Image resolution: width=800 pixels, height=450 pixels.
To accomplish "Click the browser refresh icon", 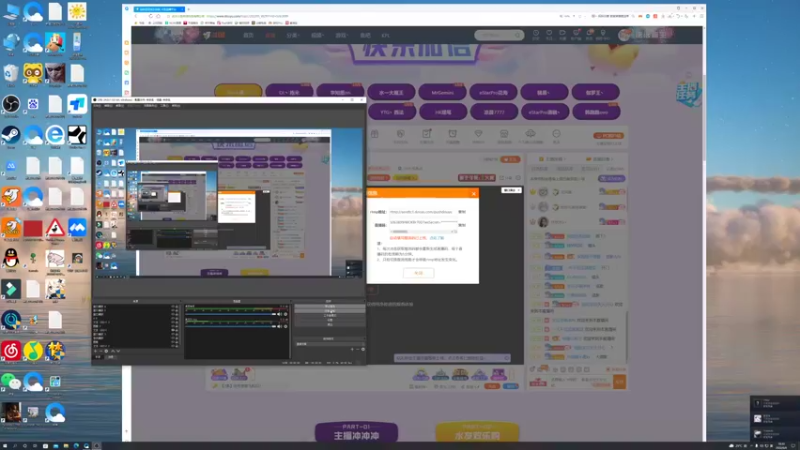I will click(151, 16).
